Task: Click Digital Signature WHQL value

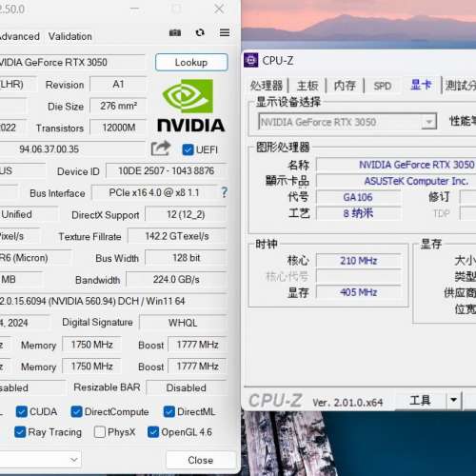Action: 183,323
